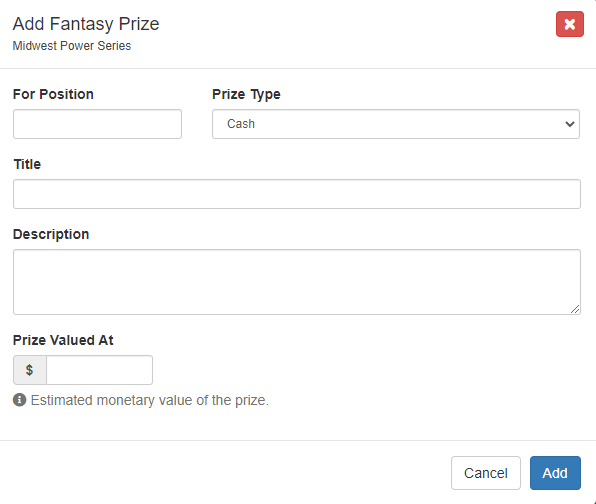Focus the Prize Valued At amount field

pyautogui.click(x=100, y=370)
